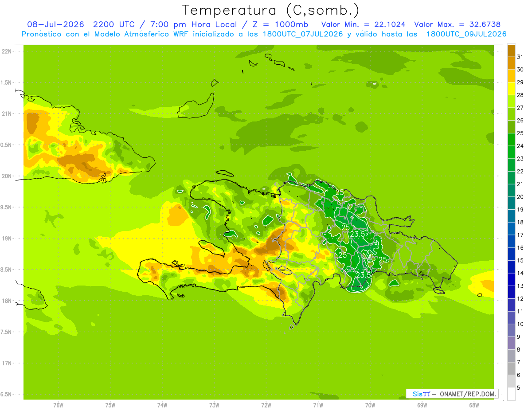The width and height of the screenshot is (532, 411).
Task: Click the "5" value on the color legend
Action: pyautogui.click(x=518, y=388)
